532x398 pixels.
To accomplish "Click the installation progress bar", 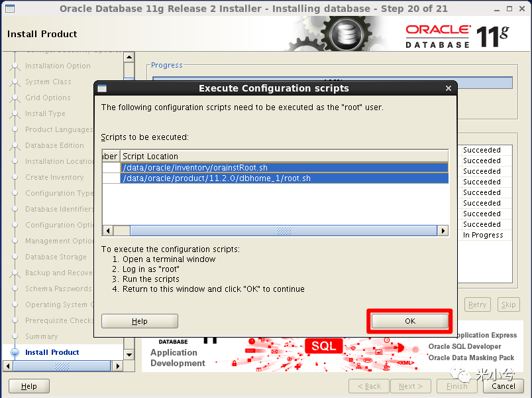I will tap(333, 82).
